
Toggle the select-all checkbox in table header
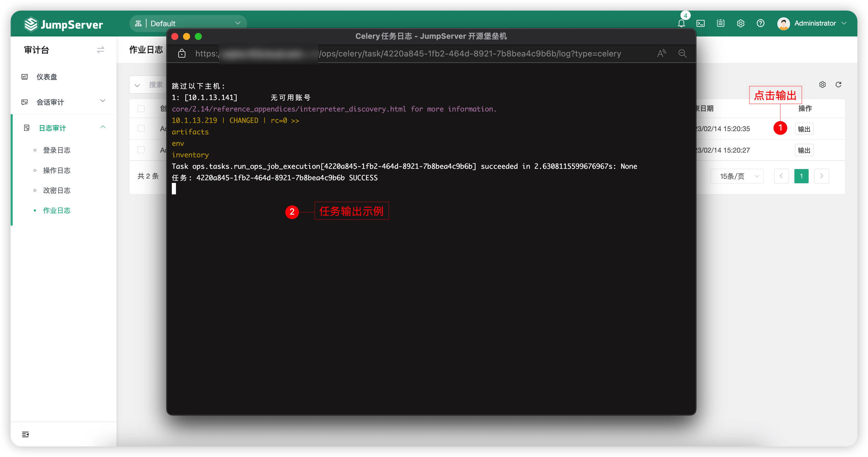tap(141, 109)
